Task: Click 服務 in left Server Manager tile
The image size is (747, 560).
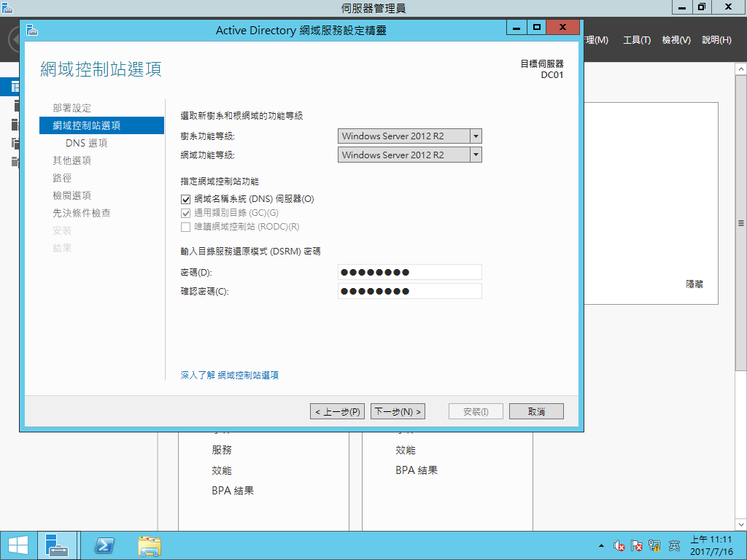Action: 222,450
